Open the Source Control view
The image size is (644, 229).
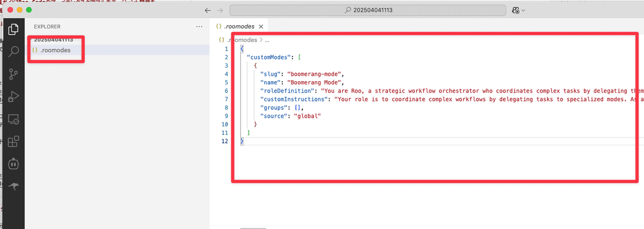coord(13,74)
